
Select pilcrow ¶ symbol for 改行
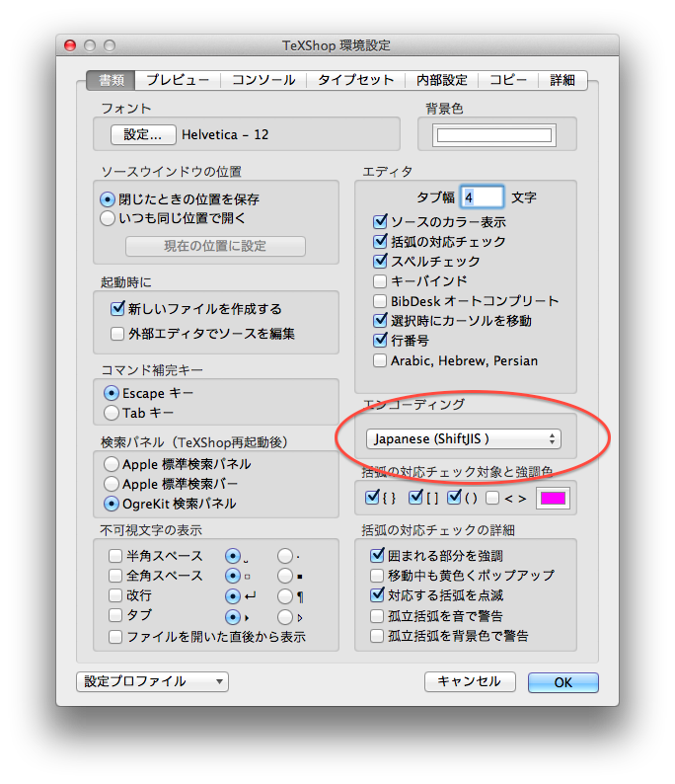pyautogui.click(x=285, y=596)
